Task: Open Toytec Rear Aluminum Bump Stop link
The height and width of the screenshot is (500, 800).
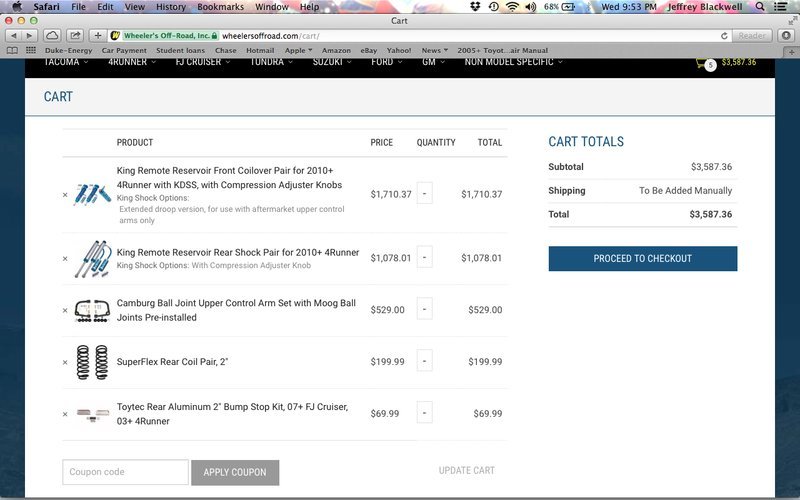Action: coord(233,414)
